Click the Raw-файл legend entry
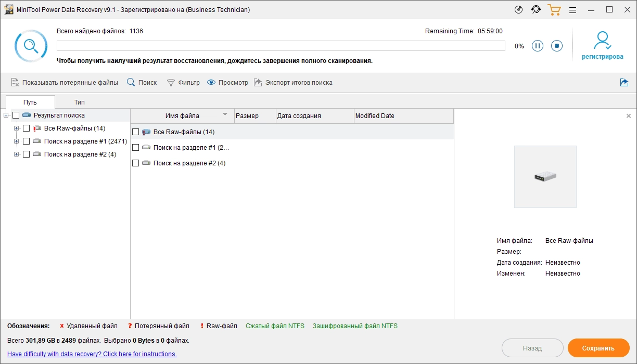Viewport: 637px width, 364px height. 219,326
